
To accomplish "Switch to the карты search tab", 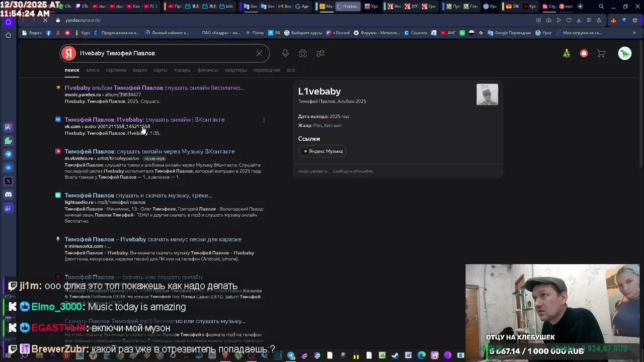I will click(x=160, y=70).
